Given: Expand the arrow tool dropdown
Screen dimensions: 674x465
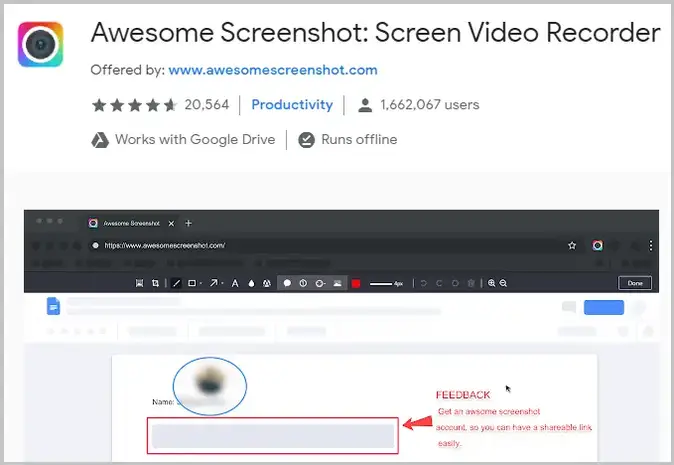Looking at the screenshot, I should [x=222, y=284].
